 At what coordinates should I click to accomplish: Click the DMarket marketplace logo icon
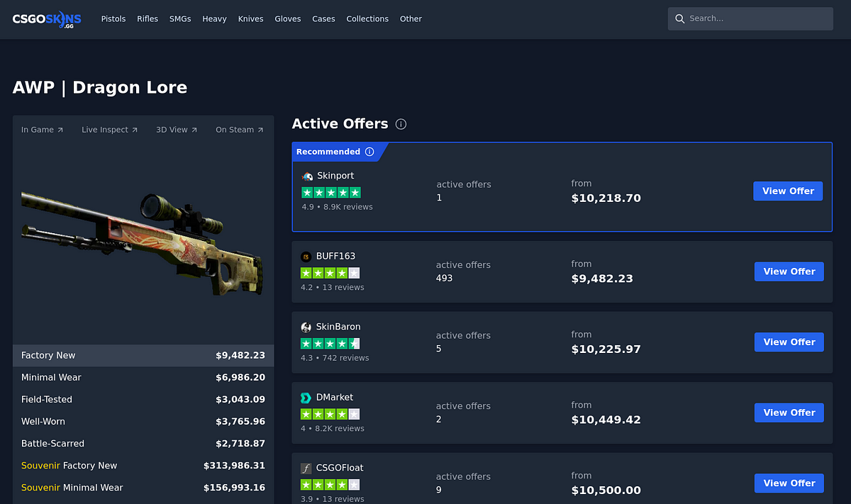point(306,398)
